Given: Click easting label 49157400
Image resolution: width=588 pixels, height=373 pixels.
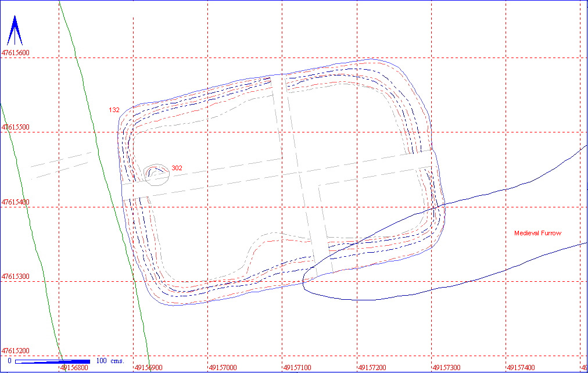Looking at the screenshot, I should click(x=521, y=368).
